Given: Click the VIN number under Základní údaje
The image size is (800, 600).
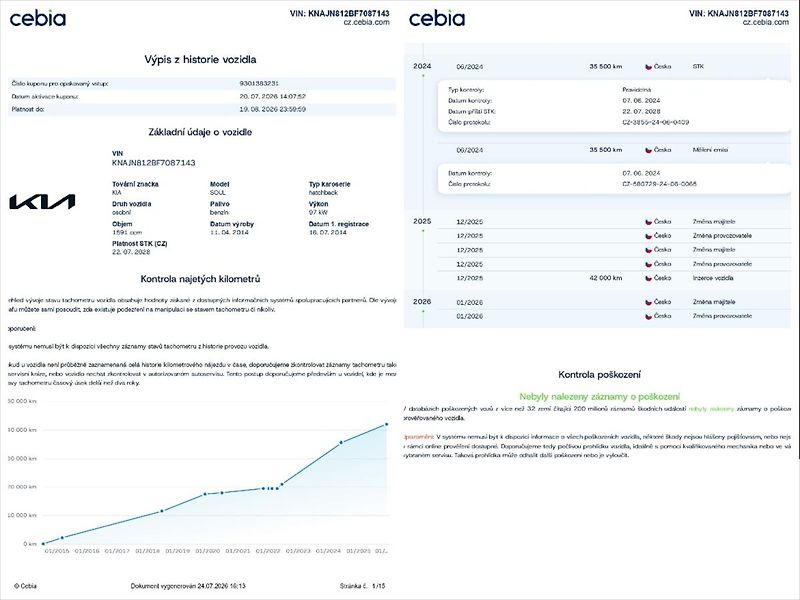Looking at the screenshot, I should (154, 163).
